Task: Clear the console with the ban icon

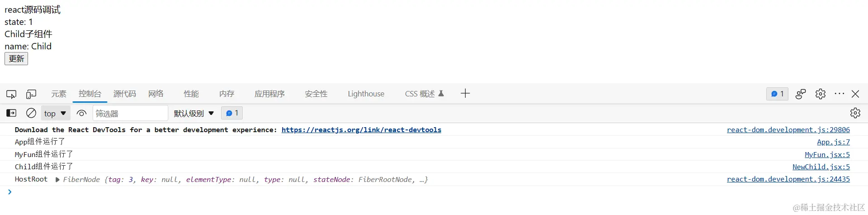Action: [x=31, y=113]
